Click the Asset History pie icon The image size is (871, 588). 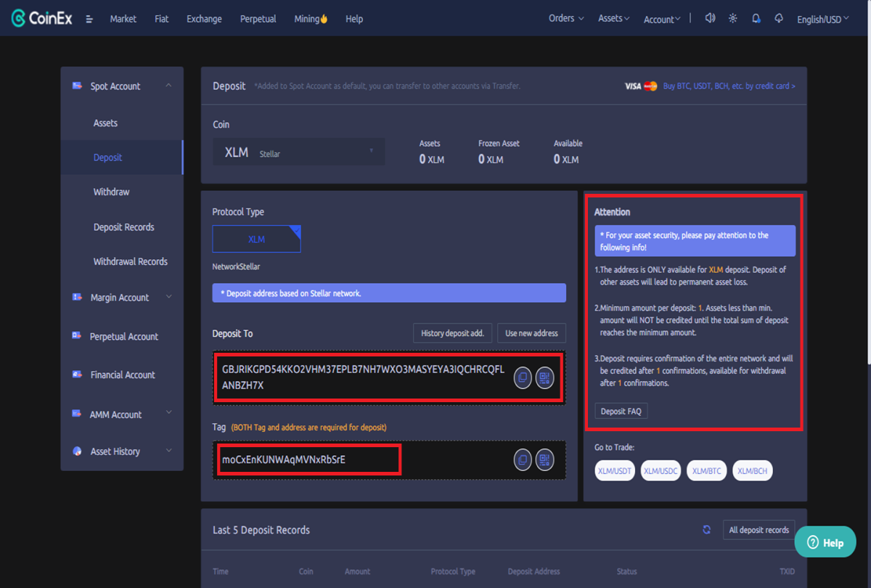(77, 451)
